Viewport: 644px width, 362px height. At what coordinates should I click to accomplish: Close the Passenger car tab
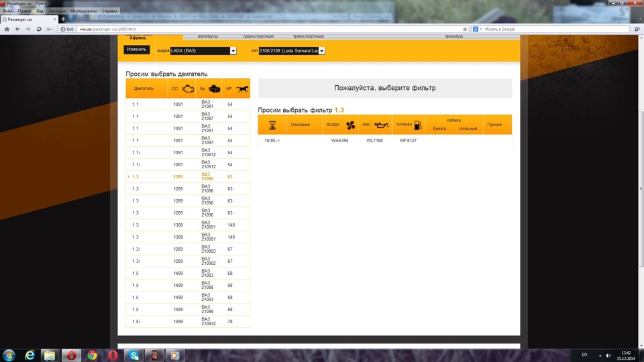click(x=54, y=19)
